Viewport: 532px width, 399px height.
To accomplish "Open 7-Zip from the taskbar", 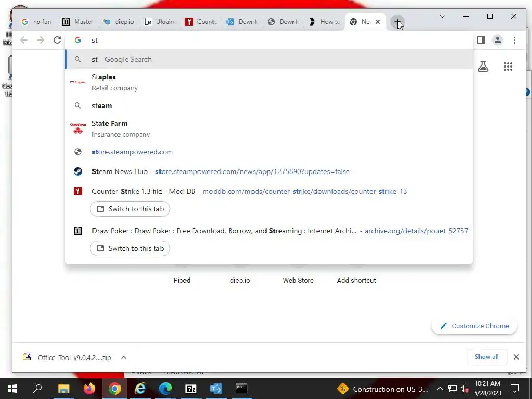I will [x=191, y=389].
